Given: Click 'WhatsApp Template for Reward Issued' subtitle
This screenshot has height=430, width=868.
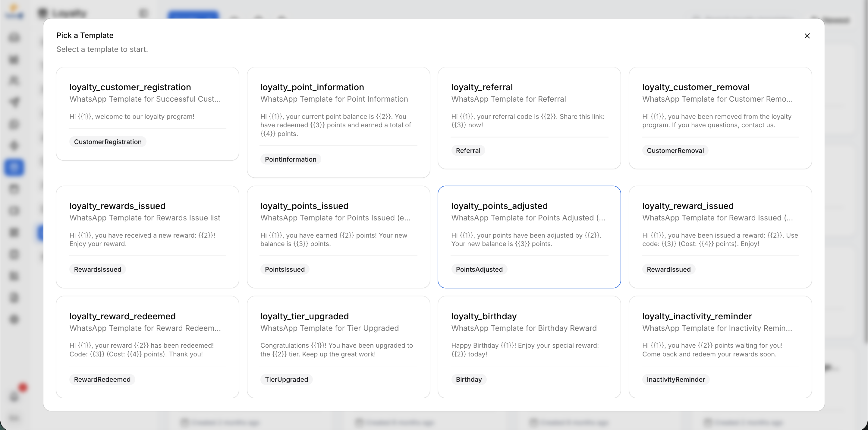Looking at the screenshot, I should pyautogui.click(x=717, y=218).
